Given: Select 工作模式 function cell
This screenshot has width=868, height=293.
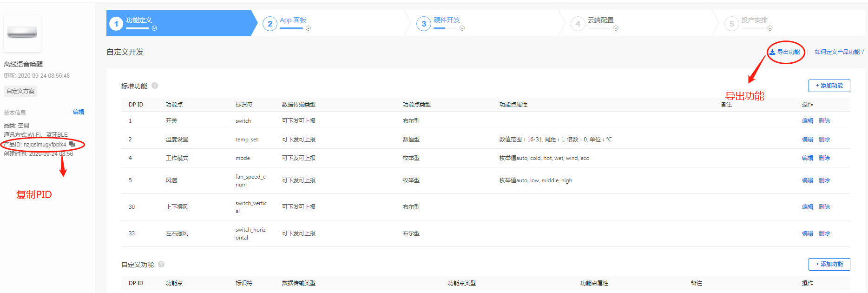Looking at the screenshot, I should pyautogui.click(x=177, y=158).
